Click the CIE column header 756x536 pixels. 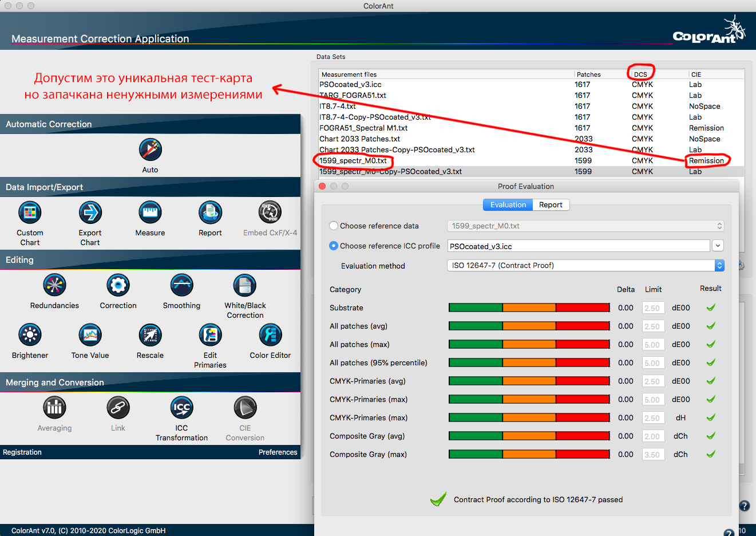[x=716, y=74]
